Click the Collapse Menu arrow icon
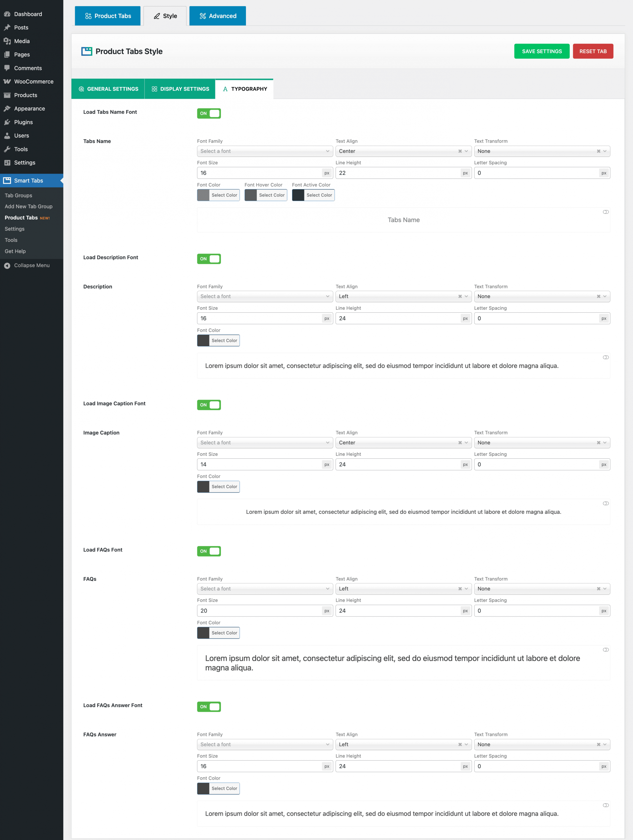 [x=7, y=265]
